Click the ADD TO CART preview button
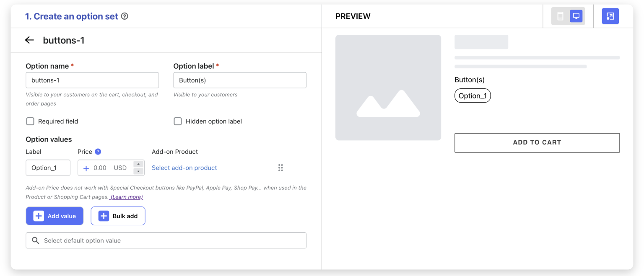 537,143
